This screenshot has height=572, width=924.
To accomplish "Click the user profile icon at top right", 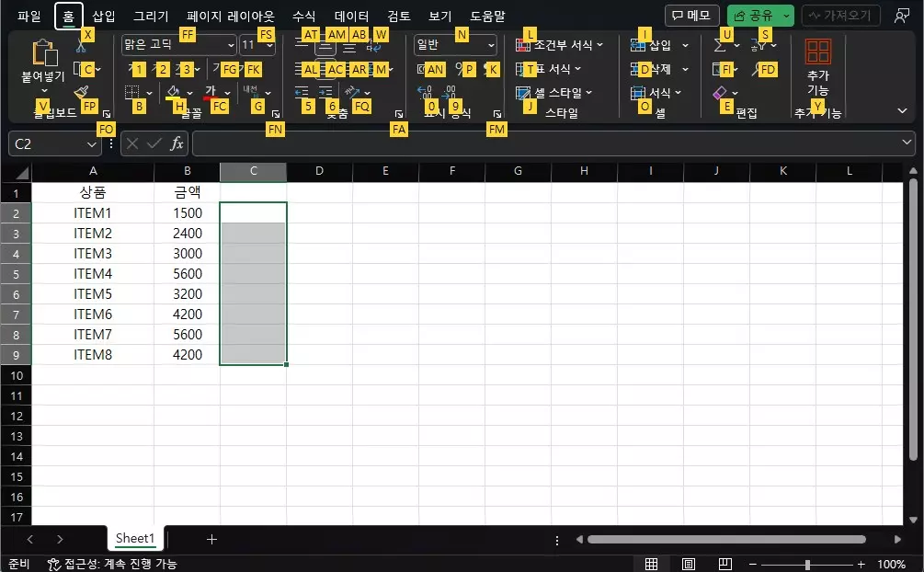I will [902, 16].
